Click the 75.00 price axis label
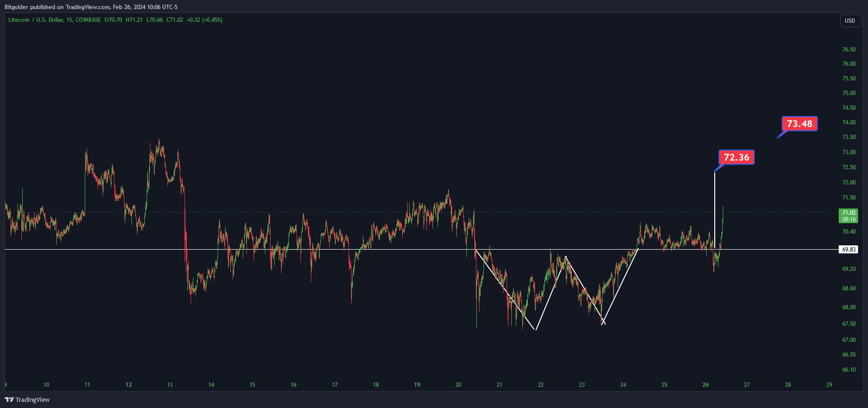The height and width of the screenshot is (408, 868). coord(849,93)
